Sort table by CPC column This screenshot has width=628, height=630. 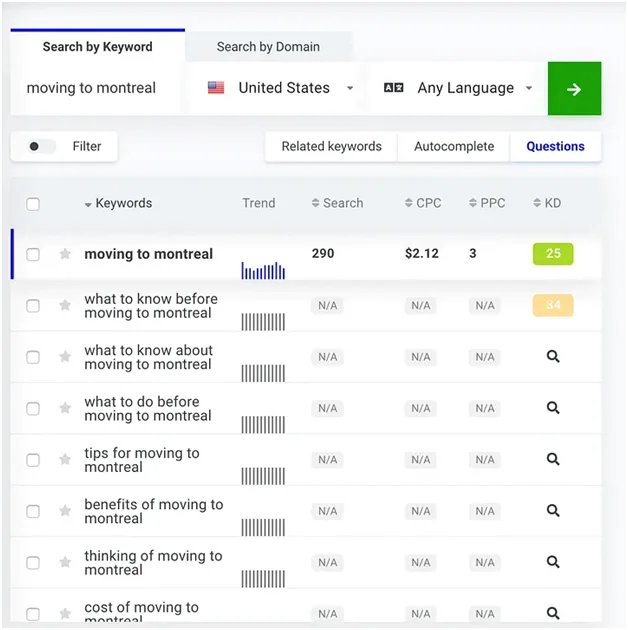pyautogui.click(x=423, y=203)
